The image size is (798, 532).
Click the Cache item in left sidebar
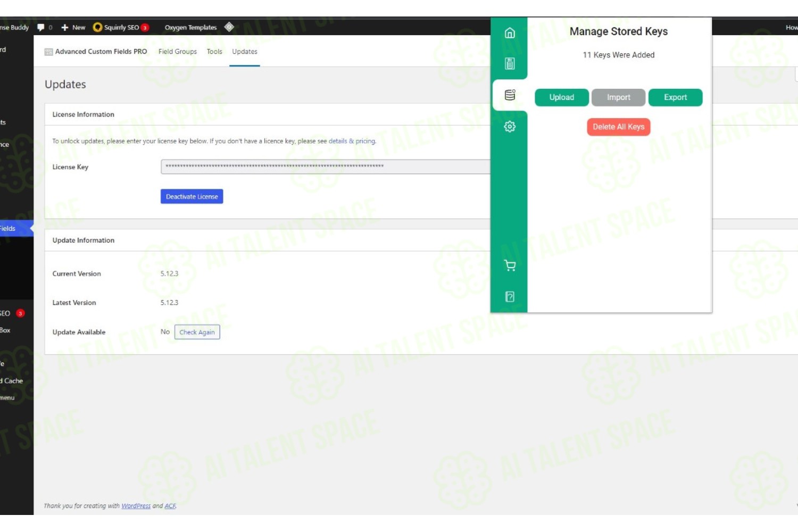pos(12,381)
